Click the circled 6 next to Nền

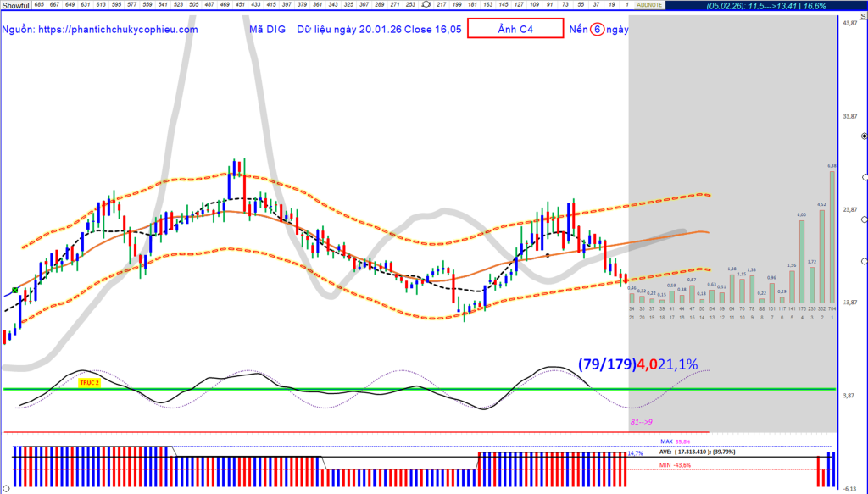[598, 29]
